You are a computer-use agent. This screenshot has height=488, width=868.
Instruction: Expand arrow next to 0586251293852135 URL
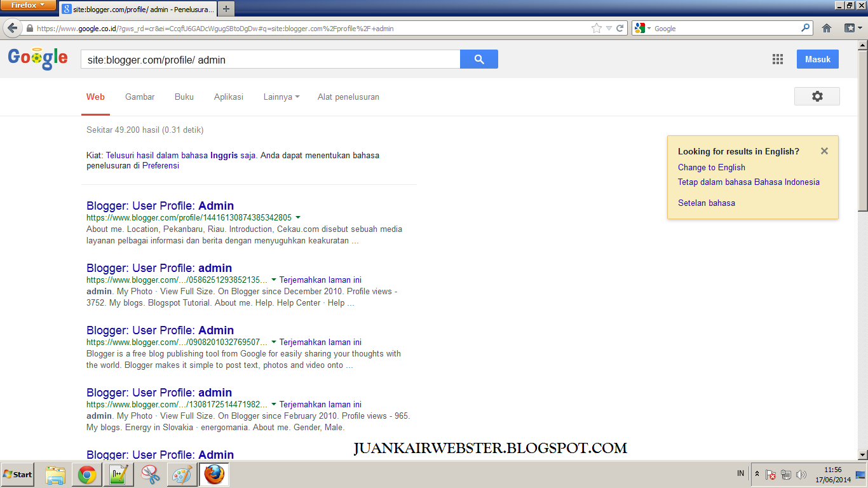coord(274,280)
